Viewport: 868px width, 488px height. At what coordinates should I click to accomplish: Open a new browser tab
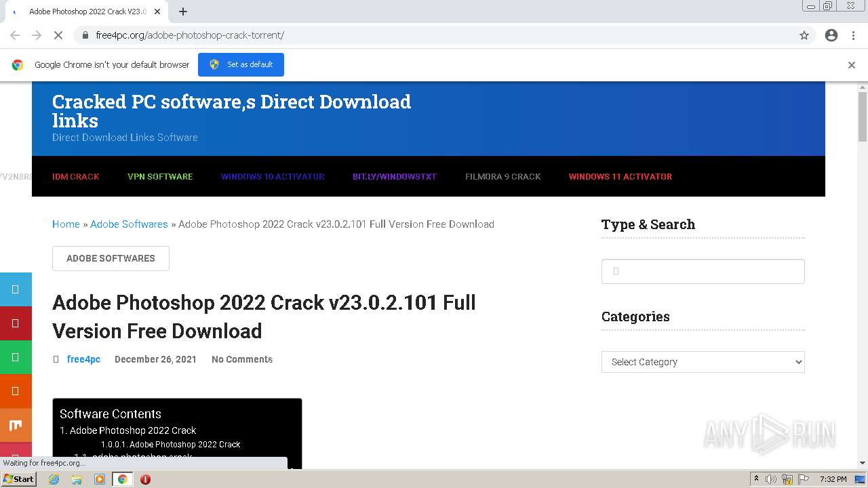183,12
